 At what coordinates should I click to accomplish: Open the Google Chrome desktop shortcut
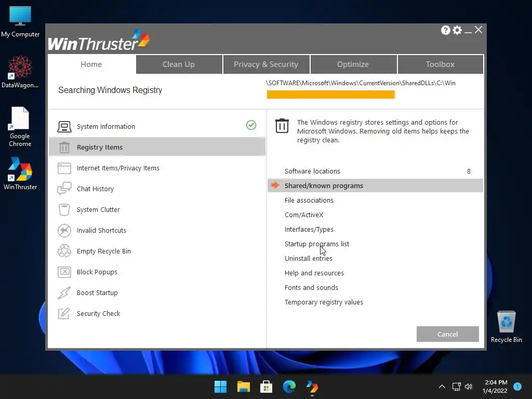click(20, 127)
